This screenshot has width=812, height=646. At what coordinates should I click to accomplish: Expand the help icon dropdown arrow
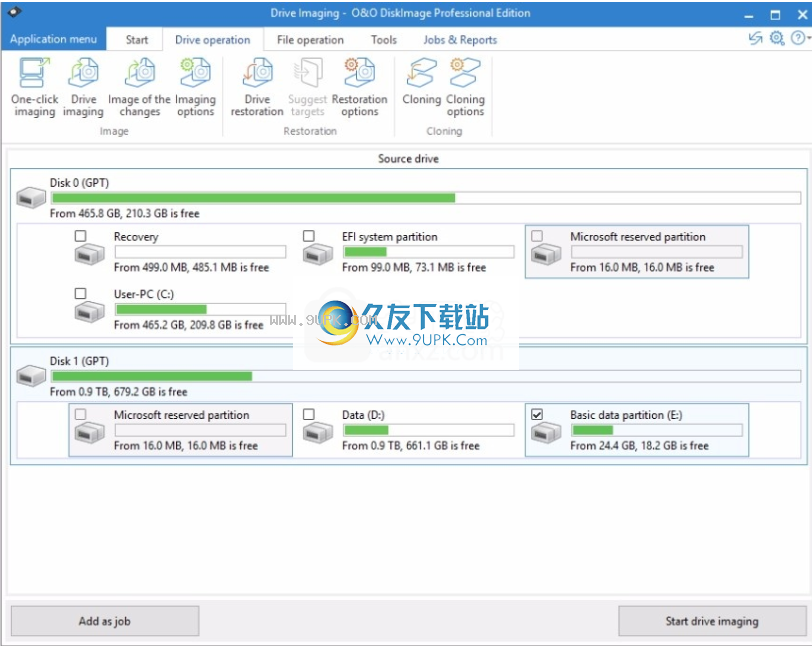pos(808,38)
